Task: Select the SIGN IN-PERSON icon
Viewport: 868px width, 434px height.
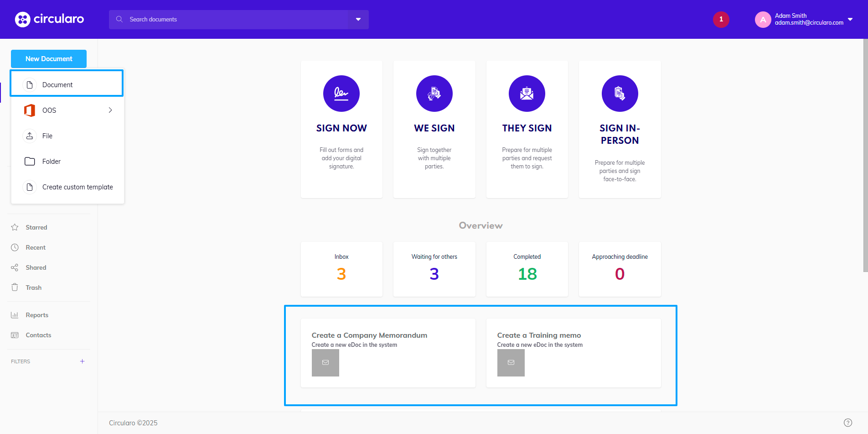Action: (x=620, y=94)
